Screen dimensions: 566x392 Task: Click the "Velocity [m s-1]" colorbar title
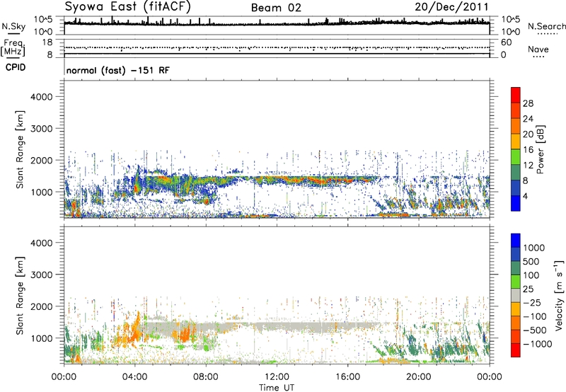(559, 295)
